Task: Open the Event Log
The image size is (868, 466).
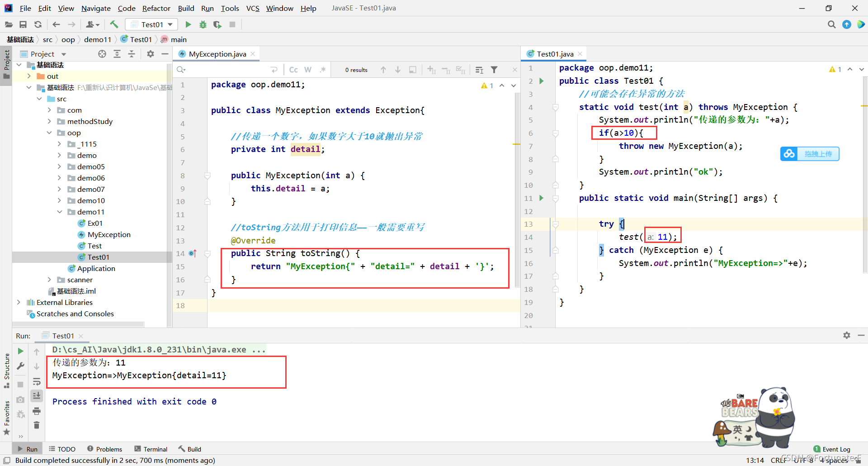Action: click(832, 449)
